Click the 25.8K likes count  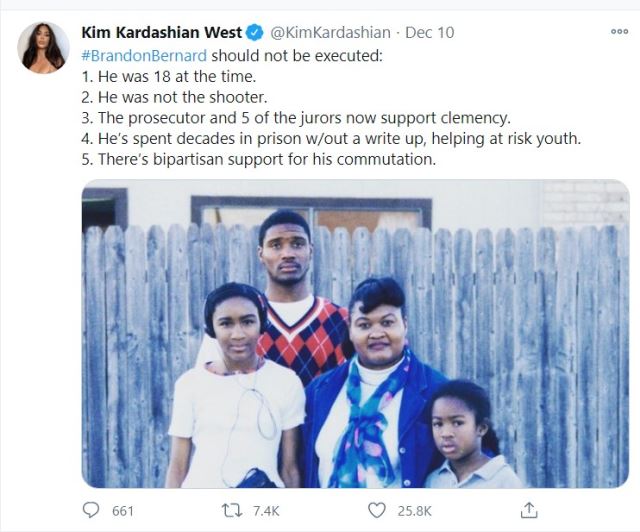click(x=414, y=511)
